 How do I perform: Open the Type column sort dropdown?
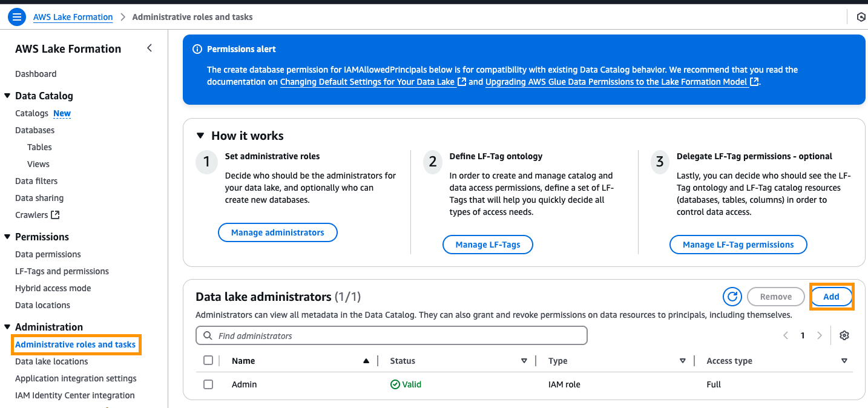click(x=683, y=361)
